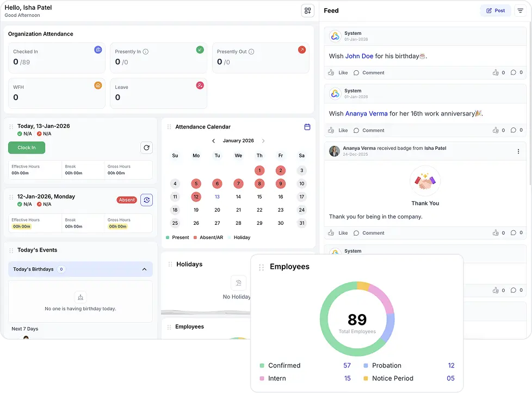The image size is (532, 393).
Task: Open three-dot menu on Ananya Verma badge post
Action: click(518, 151)
